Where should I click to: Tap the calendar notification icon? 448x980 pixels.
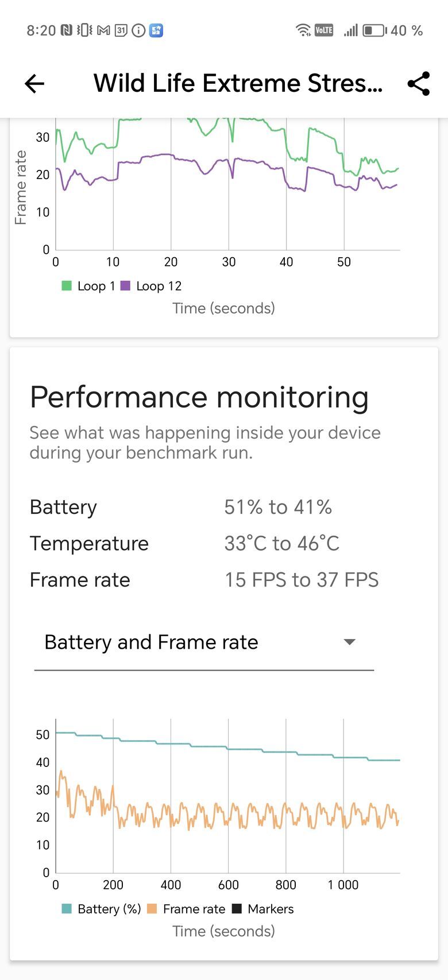click(x=121, y=30)
